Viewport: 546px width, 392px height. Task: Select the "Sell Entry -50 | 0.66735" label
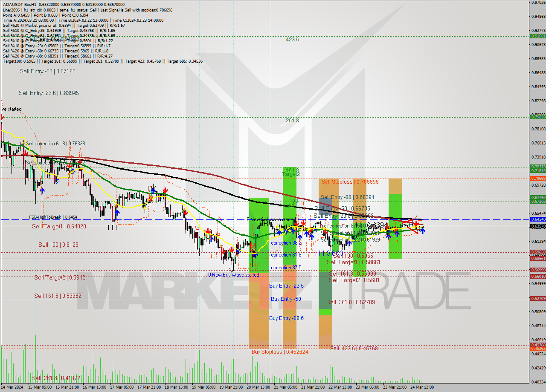(342, 208)
